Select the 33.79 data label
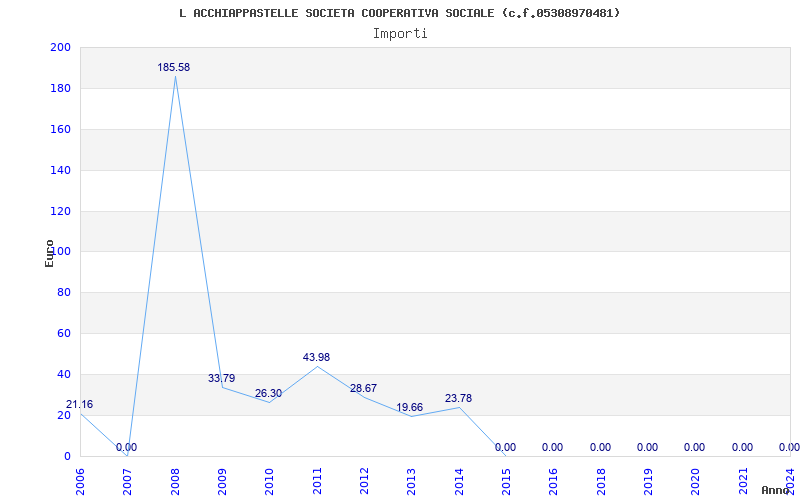 (x=221, y=379)
